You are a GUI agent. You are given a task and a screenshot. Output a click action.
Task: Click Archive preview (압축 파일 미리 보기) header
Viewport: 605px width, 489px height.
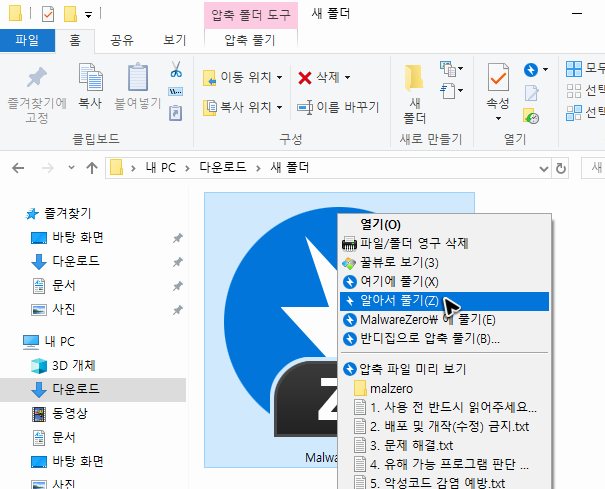(x=444, y=369)
